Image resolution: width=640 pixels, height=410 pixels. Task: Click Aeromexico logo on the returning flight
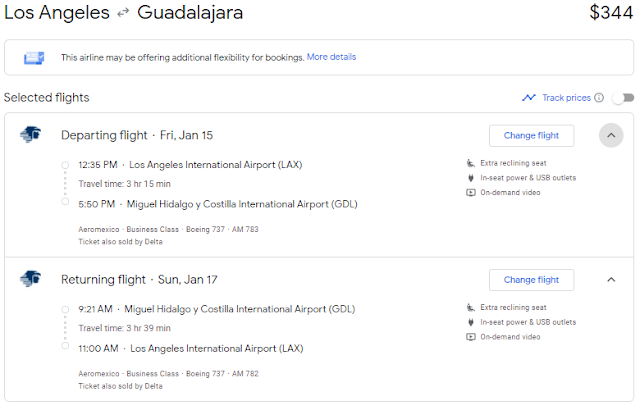click(x=29, y=279)
